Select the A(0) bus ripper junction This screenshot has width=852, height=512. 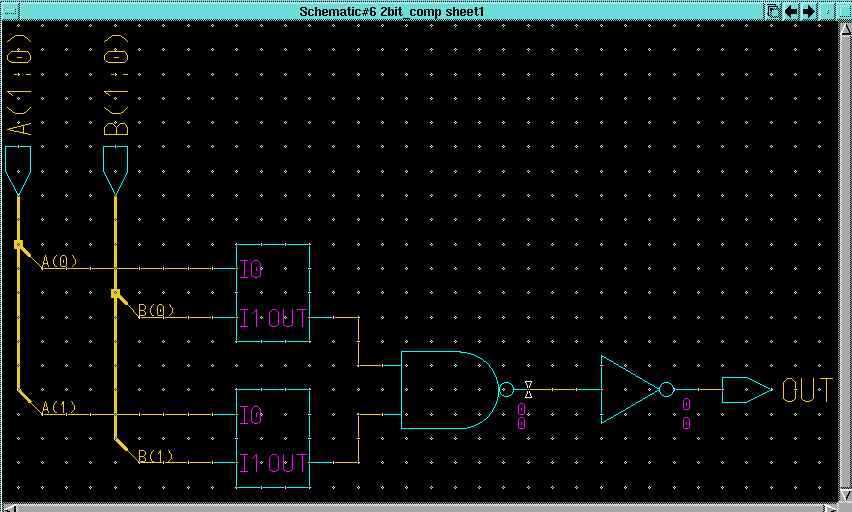coord(18,245)
